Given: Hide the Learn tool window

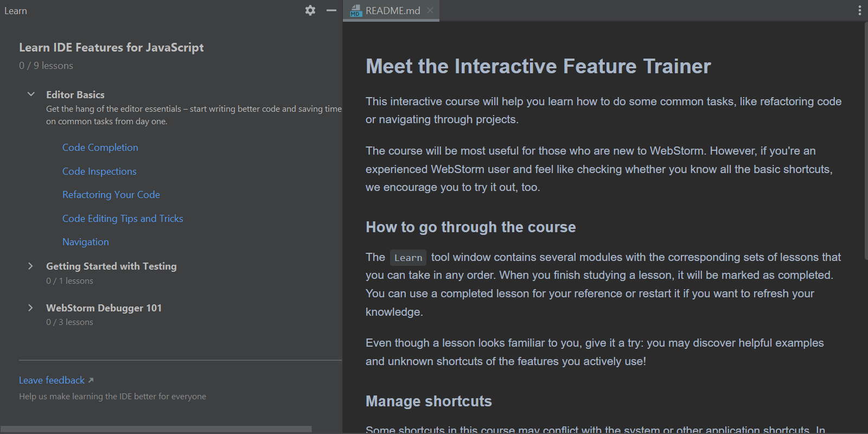Looking at the screenshot, I should coord(331,10).
